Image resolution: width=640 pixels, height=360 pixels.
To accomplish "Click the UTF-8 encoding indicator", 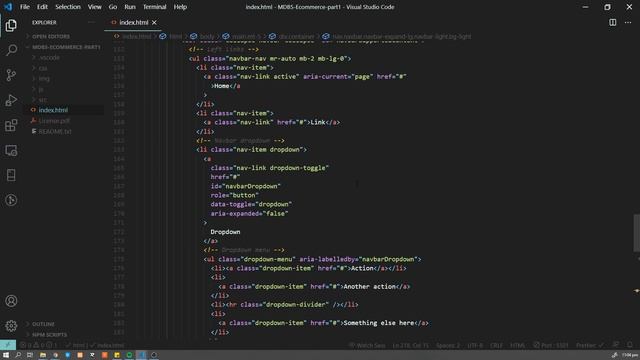I will click(475, 345).
